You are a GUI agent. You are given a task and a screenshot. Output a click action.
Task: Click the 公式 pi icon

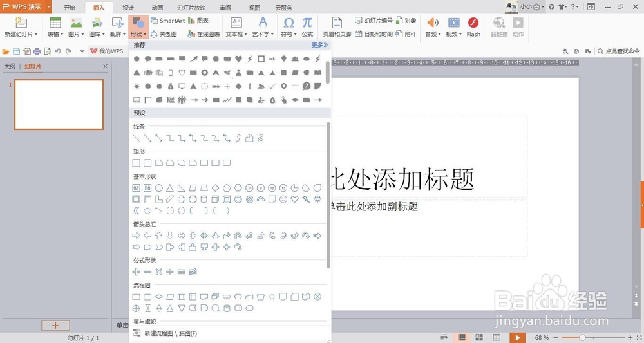pos(307,27)
